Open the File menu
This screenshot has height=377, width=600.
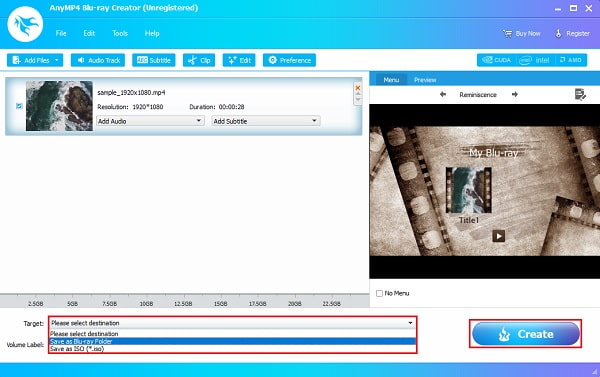click(61, 33)
